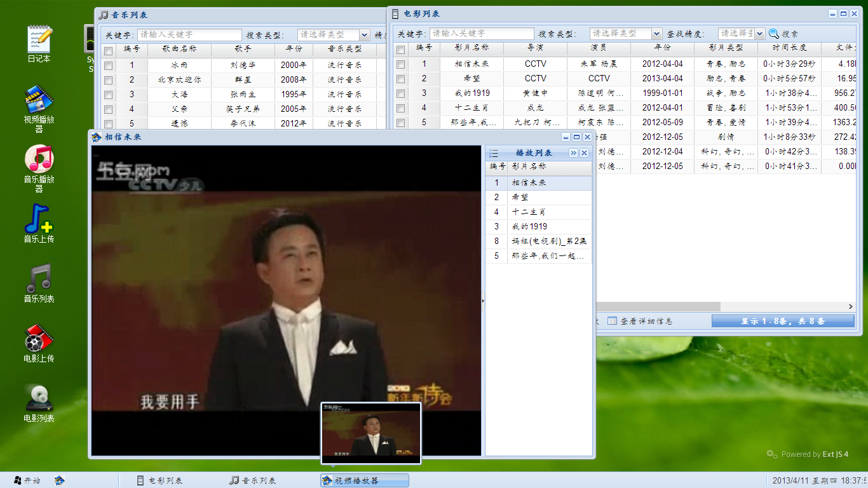Check the 十二生肖 row in 电影列表
This screenshot has width=868, height=488.
coord(400,108)
